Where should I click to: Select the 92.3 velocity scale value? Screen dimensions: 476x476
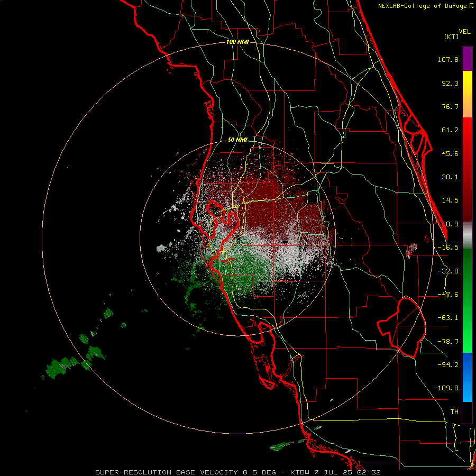[450, 83]
